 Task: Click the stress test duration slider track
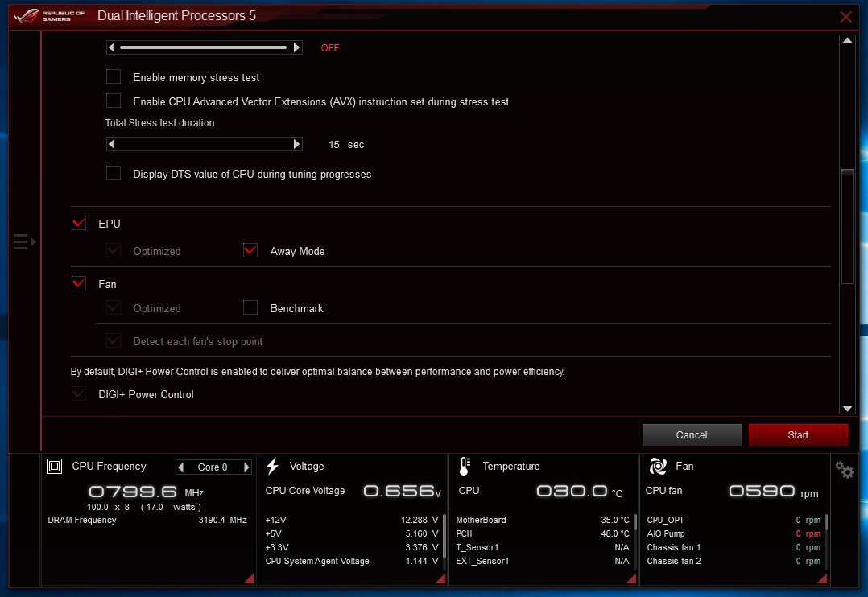[x=204, y=144]
